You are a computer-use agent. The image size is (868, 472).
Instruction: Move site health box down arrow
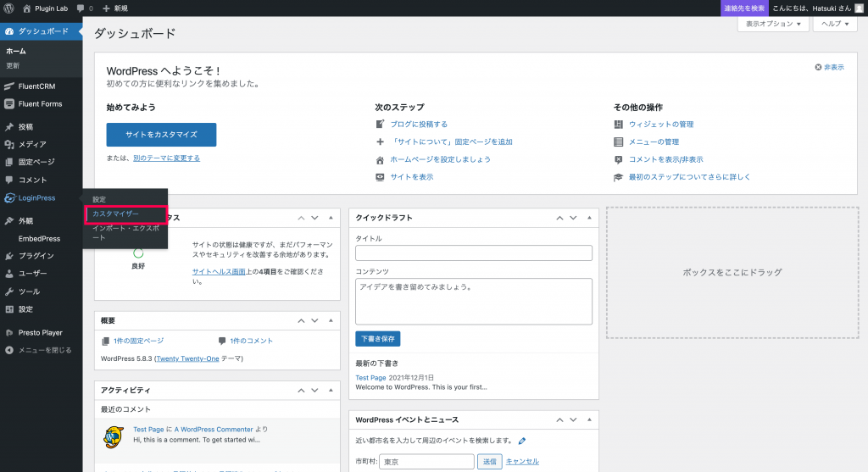(314, 218)
